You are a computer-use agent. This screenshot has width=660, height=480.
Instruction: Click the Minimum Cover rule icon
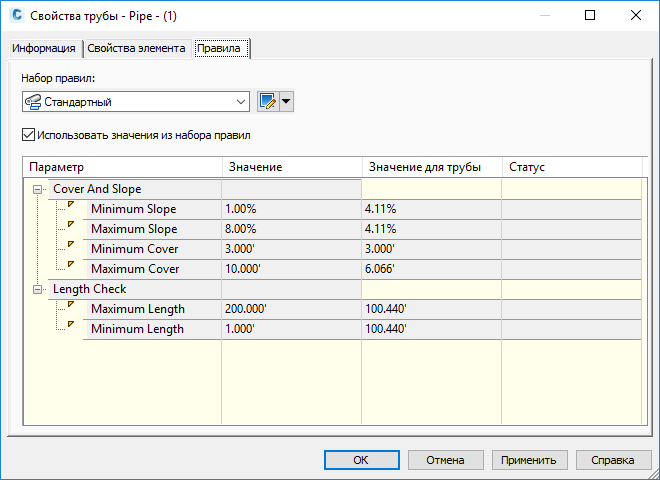(x=70, y=245)
